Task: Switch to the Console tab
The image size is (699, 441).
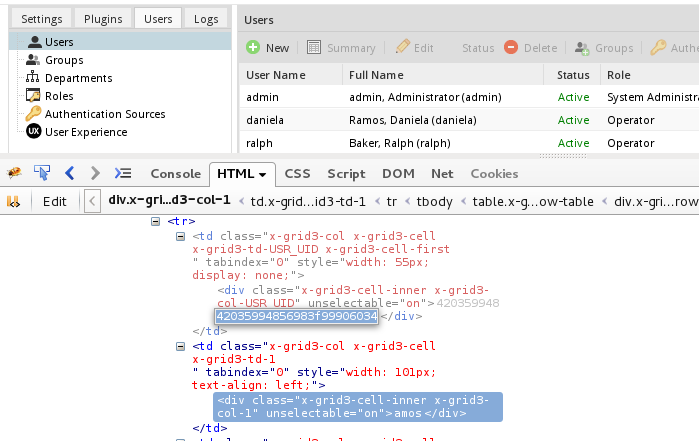Action: tap(175, 173)
